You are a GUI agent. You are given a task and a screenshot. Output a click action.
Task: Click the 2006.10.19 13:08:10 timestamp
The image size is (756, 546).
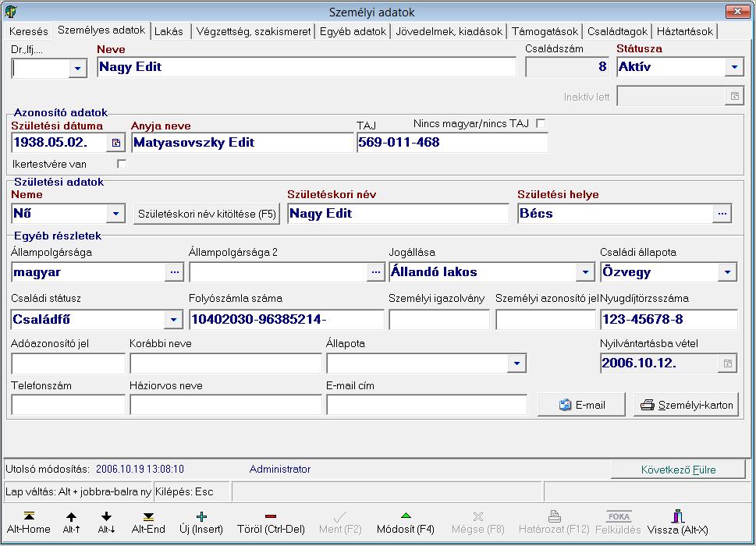[x=140, y=469]
